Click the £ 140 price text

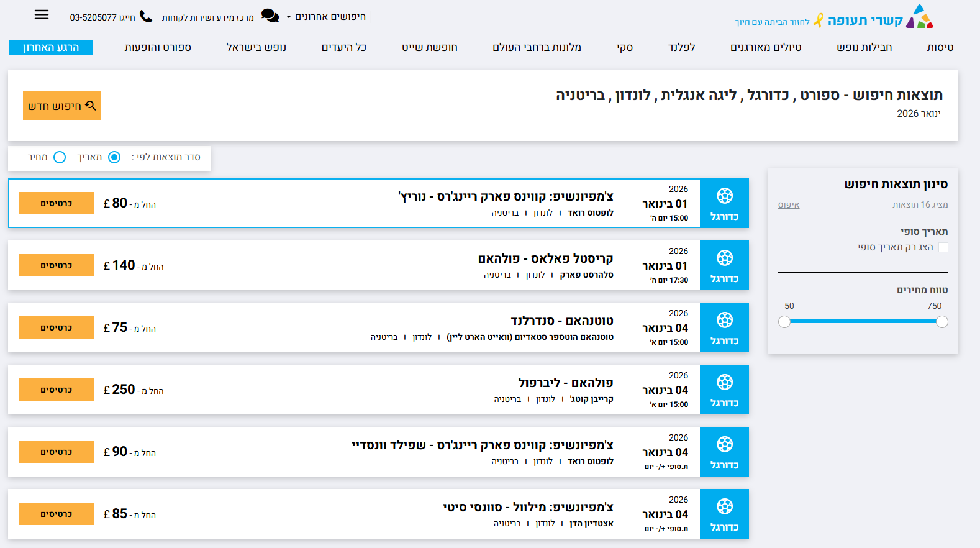(x=119, y=265)
